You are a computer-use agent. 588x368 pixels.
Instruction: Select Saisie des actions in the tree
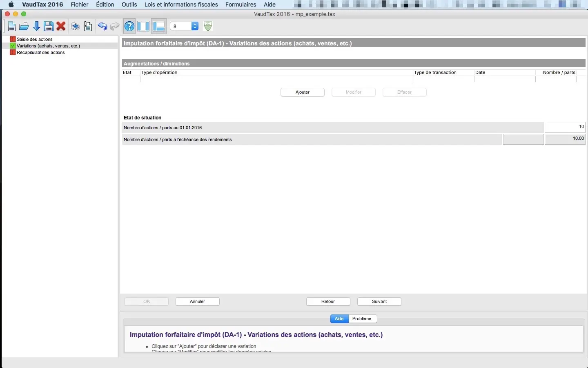click(35, 39)
